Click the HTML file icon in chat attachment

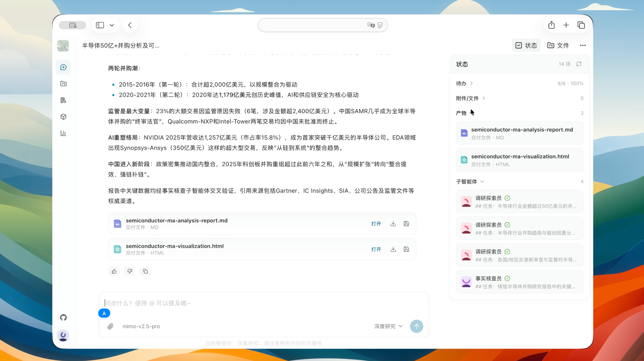tap(117, 249)
